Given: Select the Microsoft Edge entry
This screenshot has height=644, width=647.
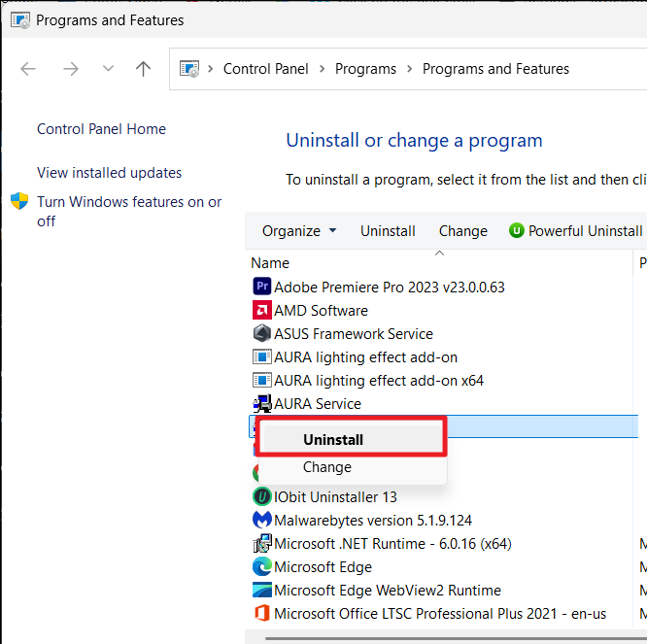Looking at the screenshot, I should coord(323,567).
